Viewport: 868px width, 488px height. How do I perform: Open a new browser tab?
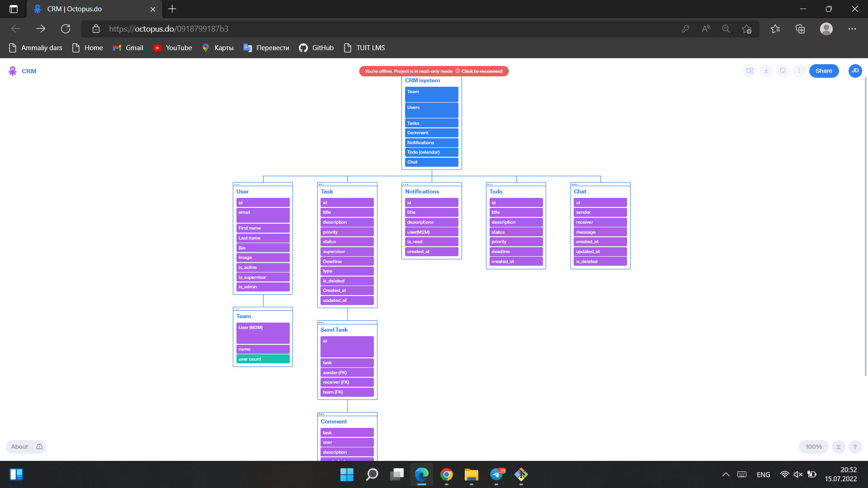click(x=172, y=9)
